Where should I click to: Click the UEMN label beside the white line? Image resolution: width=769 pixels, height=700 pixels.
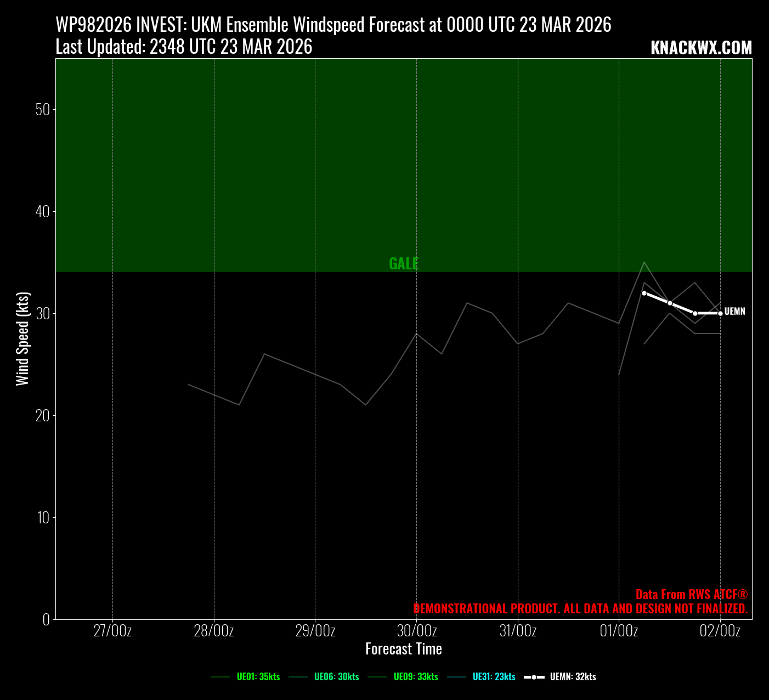(x=734, y=312)
